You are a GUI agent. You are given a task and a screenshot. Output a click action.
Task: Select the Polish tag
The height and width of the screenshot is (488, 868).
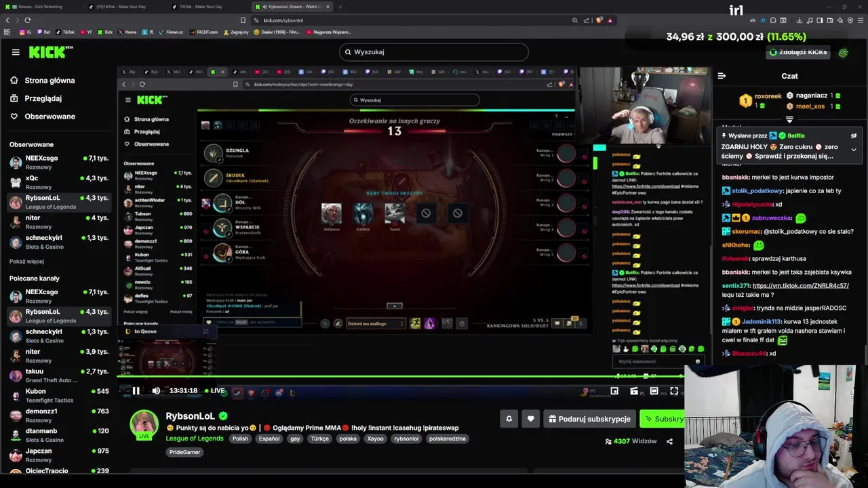point(240,439)
